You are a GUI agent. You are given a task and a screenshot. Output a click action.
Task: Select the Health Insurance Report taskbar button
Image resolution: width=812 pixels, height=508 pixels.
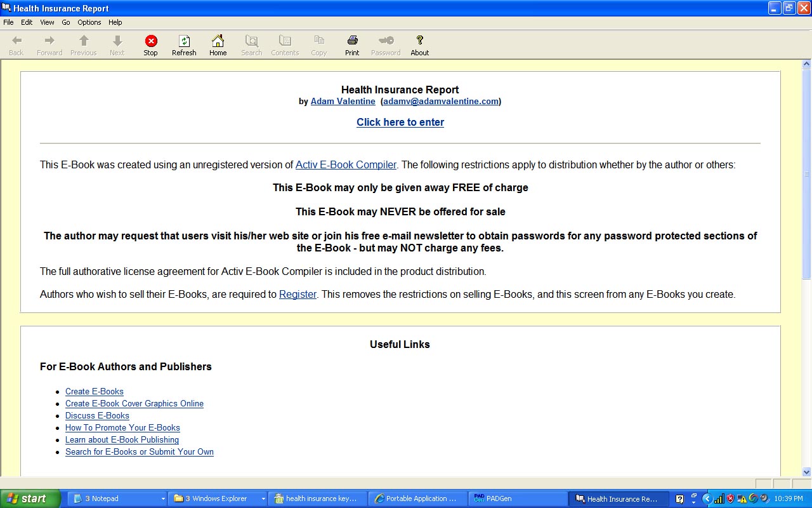point(618,499)
